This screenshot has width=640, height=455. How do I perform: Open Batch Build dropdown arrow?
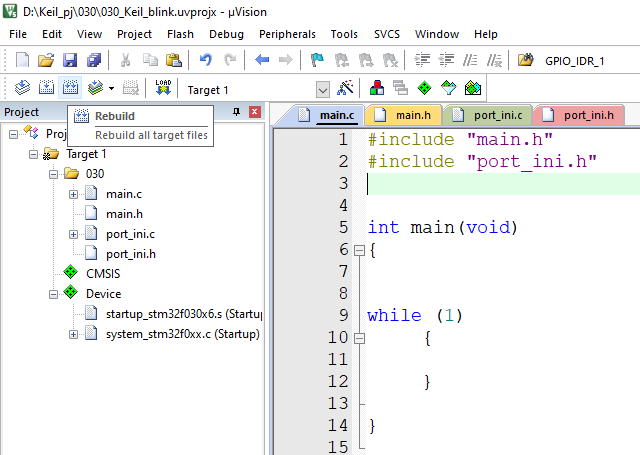click(111, 88)
